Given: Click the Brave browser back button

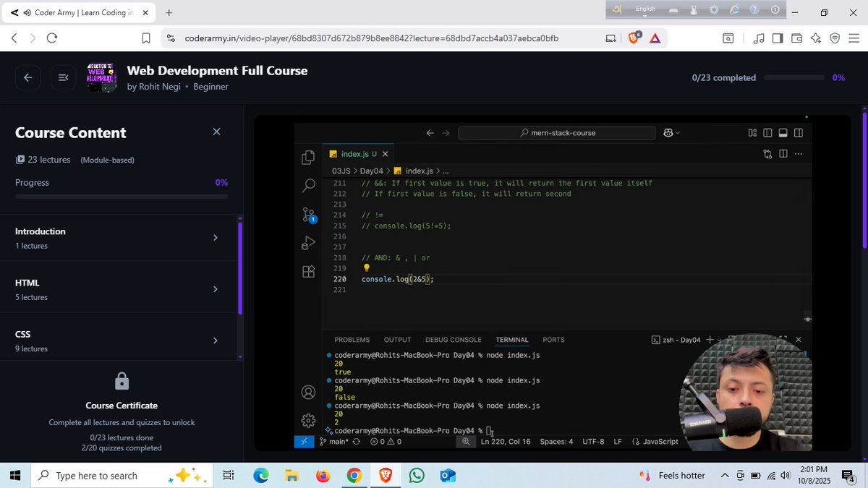Looking at the screenshot, I should (x=14, y=38).
